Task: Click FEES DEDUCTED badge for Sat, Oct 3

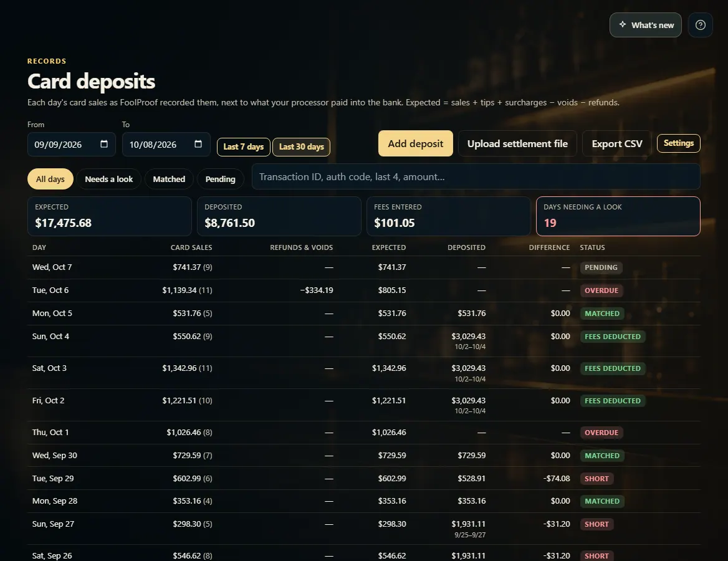Action: tap(613, 368)
